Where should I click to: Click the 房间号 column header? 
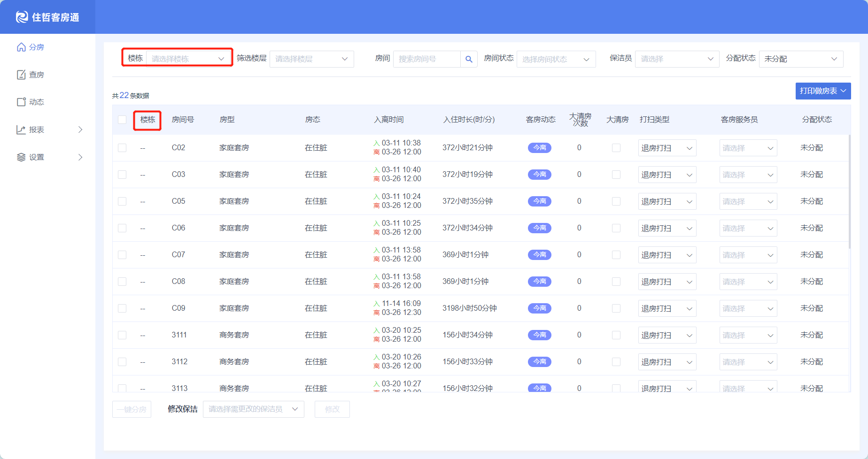pos(183,120)
